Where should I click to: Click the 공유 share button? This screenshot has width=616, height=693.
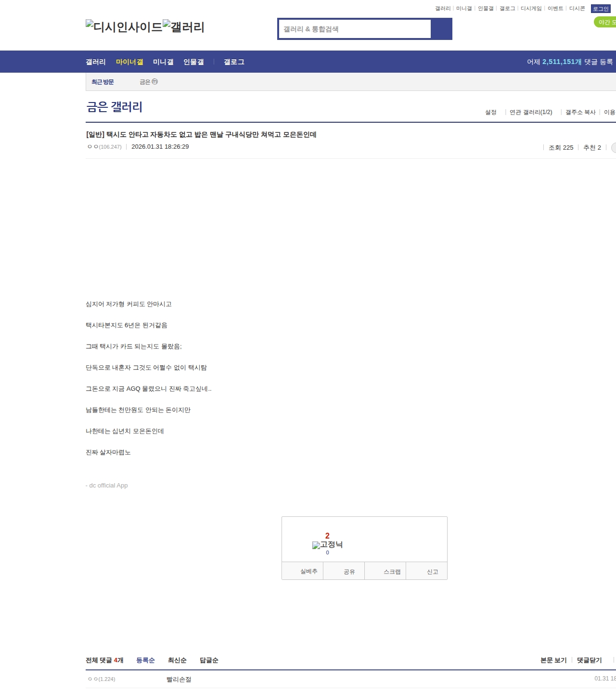[344, 571]
